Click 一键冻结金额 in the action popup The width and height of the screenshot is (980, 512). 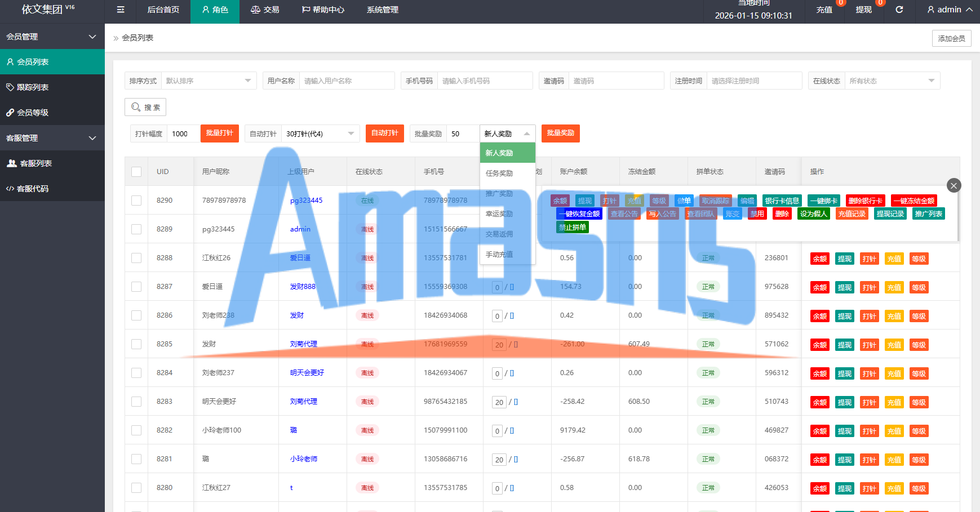(x=914, y=201)
